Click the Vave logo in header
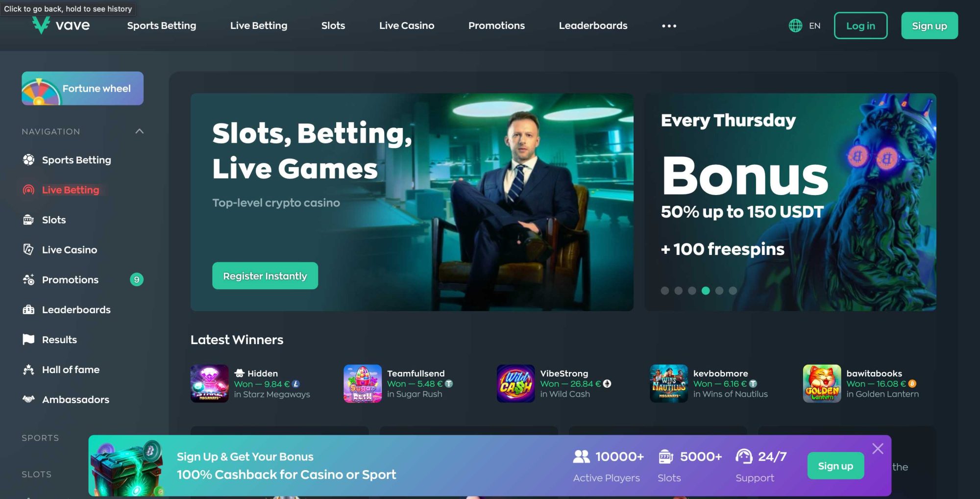 pos(61,25)
